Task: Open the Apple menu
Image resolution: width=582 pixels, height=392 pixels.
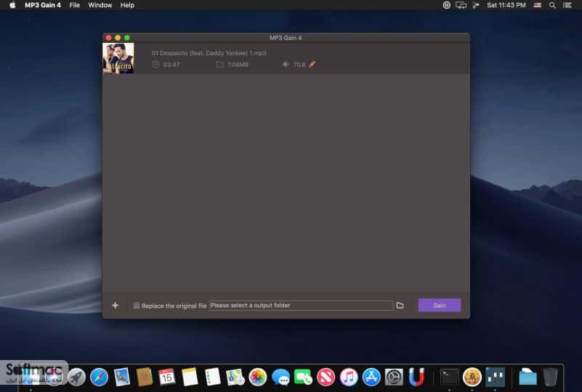Action: click(x=12, y=5)
